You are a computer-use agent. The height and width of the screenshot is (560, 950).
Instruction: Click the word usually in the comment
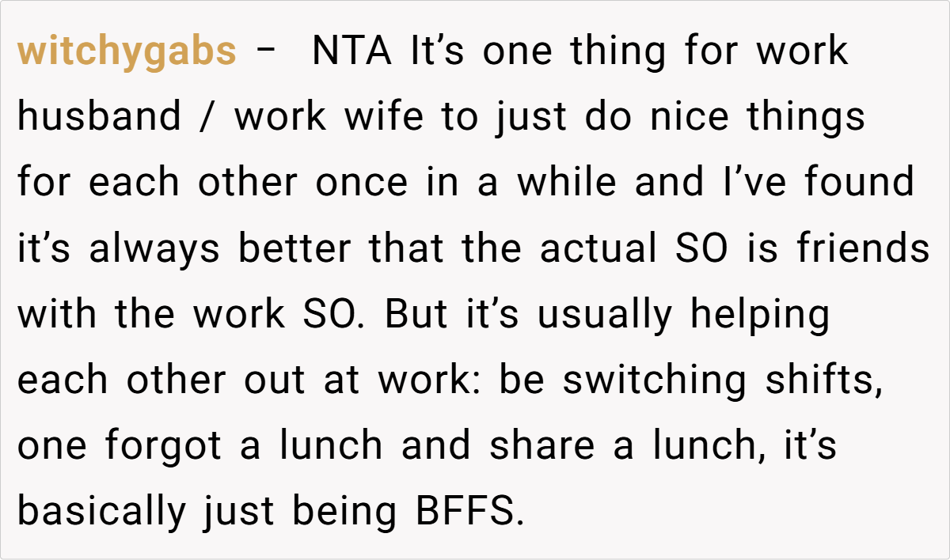coord(604,315)
